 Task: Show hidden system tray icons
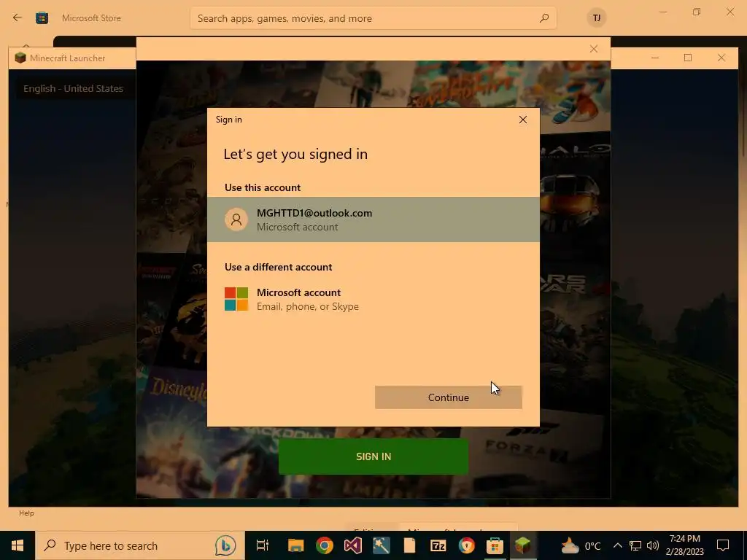(x=617, y=545)
